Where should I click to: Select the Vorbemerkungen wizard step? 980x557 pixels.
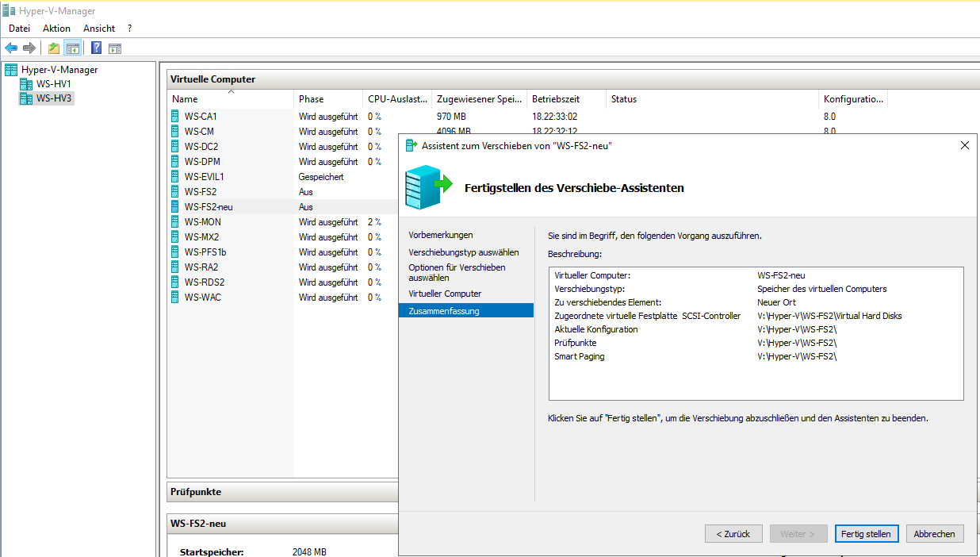[441, 235]
